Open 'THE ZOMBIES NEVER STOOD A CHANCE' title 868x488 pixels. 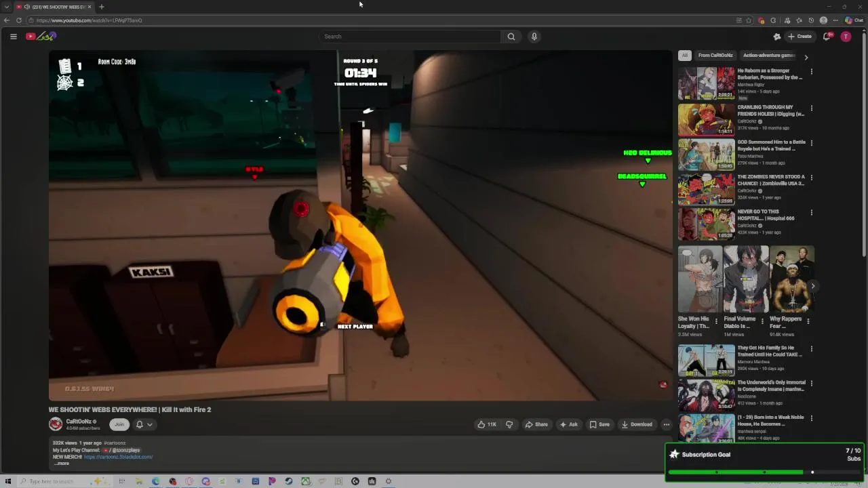click(771, 180)
